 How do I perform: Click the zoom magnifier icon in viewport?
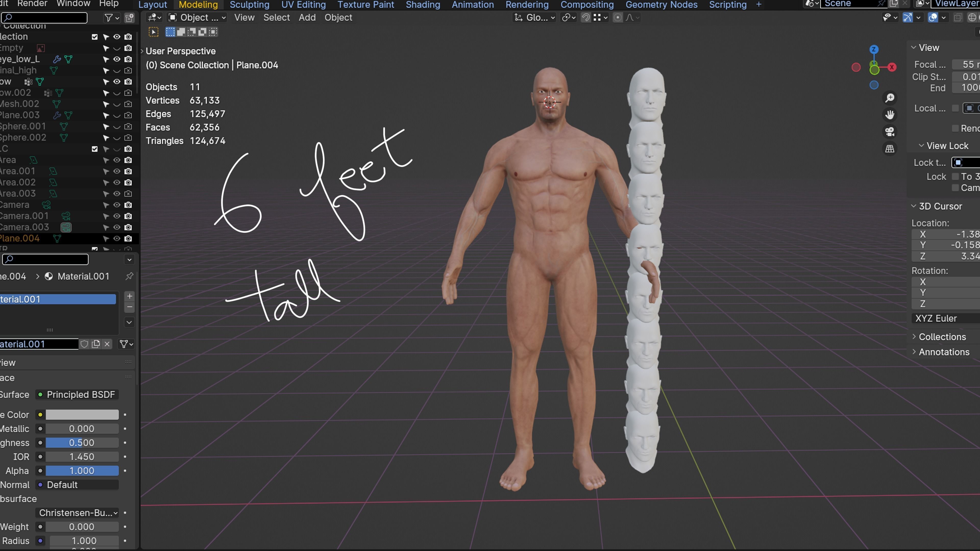[x=889, y=98]
